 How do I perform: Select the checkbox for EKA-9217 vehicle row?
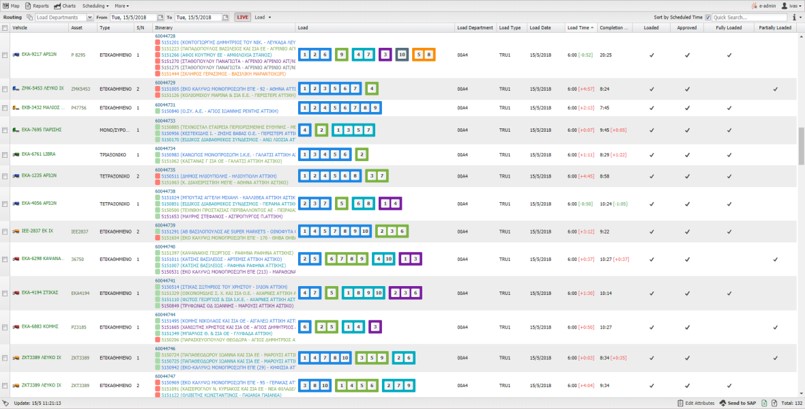[5, 55]
